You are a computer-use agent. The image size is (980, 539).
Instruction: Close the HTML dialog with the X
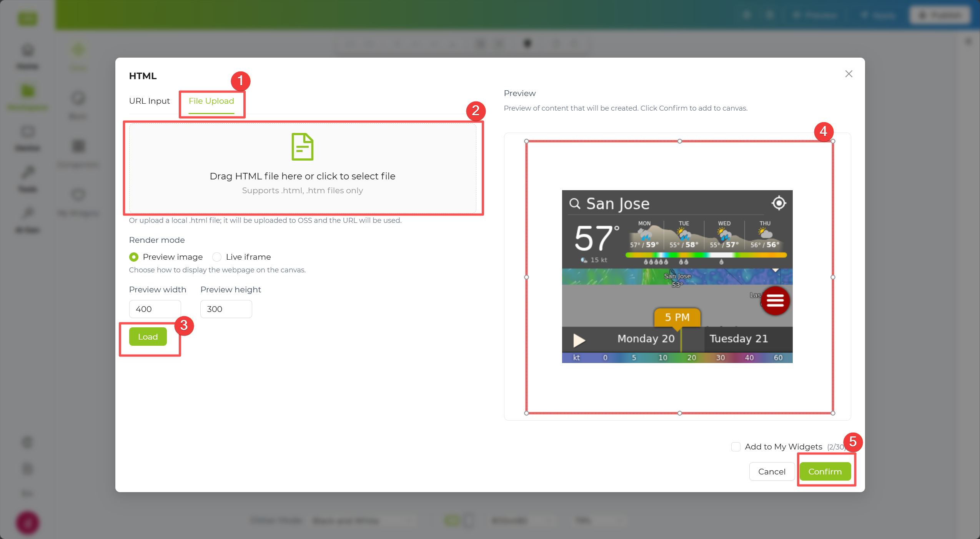tap(849, 74)
